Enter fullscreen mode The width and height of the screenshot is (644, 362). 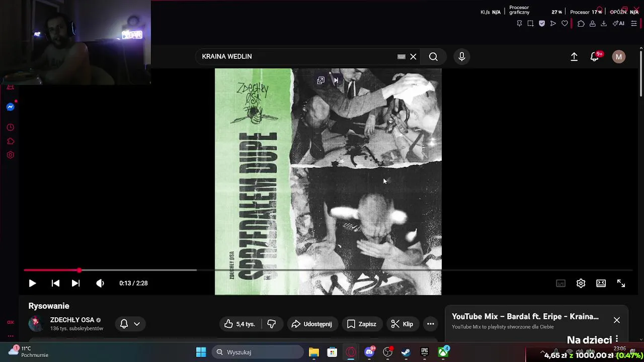(621, 283)
